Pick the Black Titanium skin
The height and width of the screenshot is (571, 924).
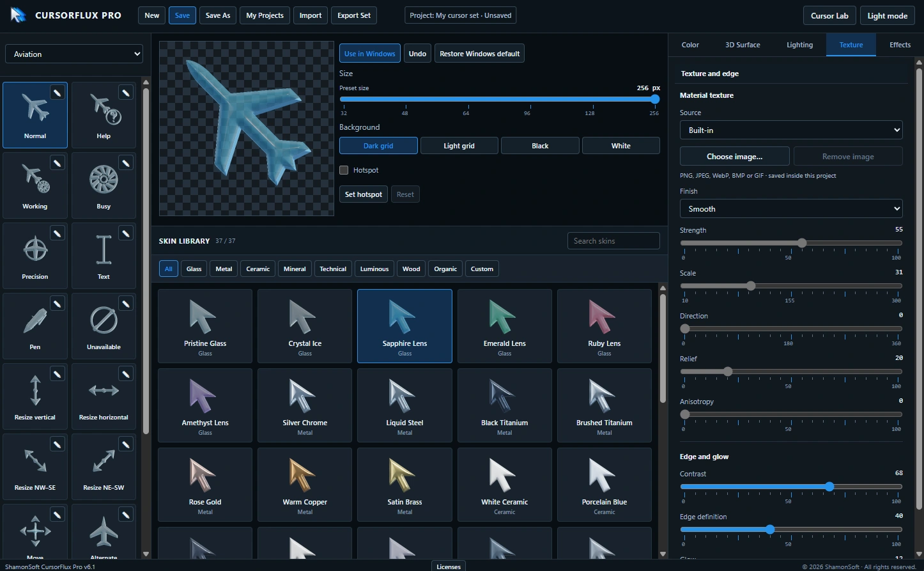coord(505,405)
